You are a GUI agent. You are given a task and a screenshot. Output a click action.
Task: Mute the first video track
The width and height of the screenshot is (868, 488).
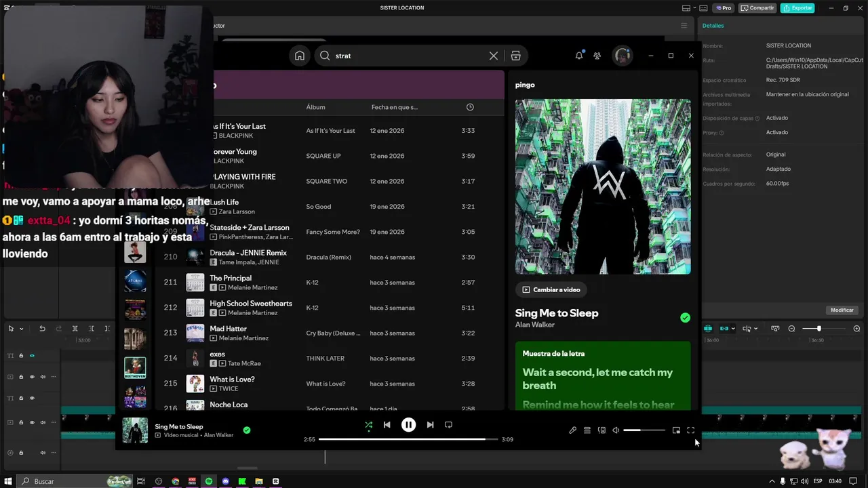(x=43, y=377)
